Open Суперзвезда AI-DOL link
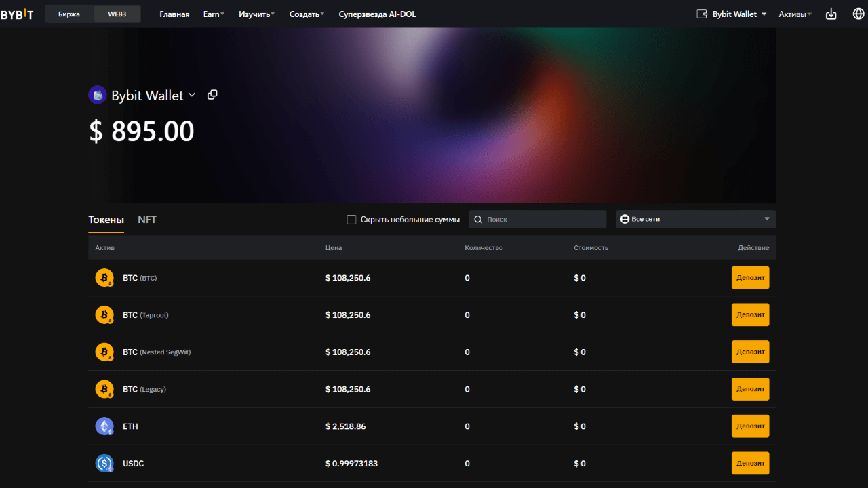The image size is (868, 488). click(x=377, y=14)
